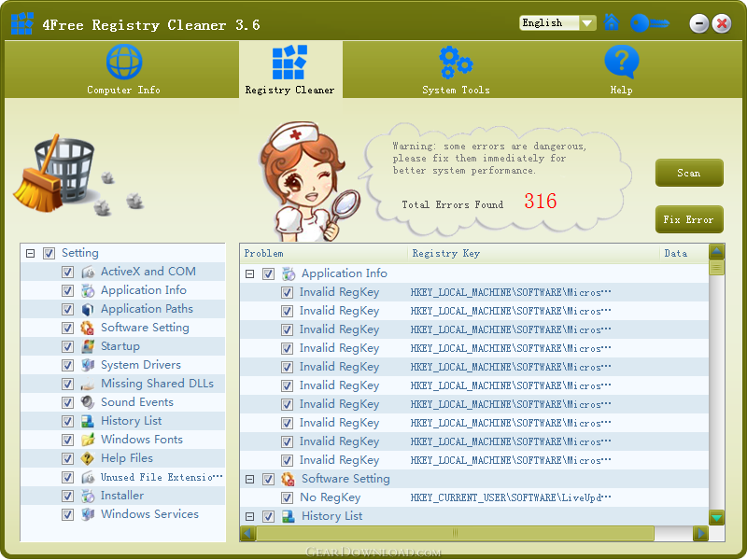The image size is (747, 560).
Task: Click the ActiveX and COM icon
Action: coord(88,272)
